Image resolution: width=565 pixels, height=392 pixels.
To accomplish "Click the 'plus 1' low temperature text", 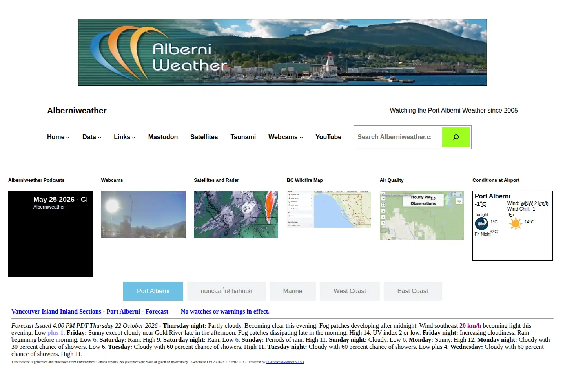I will coord(55,333).
